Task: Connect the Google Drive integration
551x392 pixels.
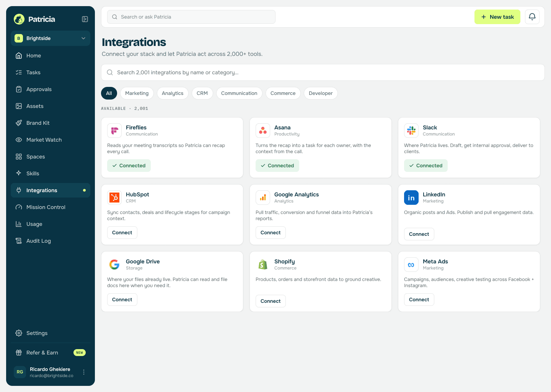Action: coord(122,300)
